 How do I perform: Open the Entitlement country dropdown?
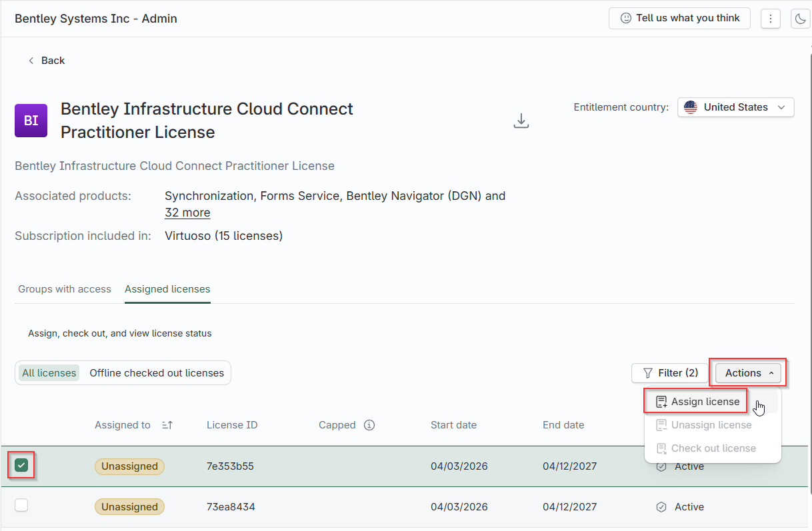coord(735,107)
